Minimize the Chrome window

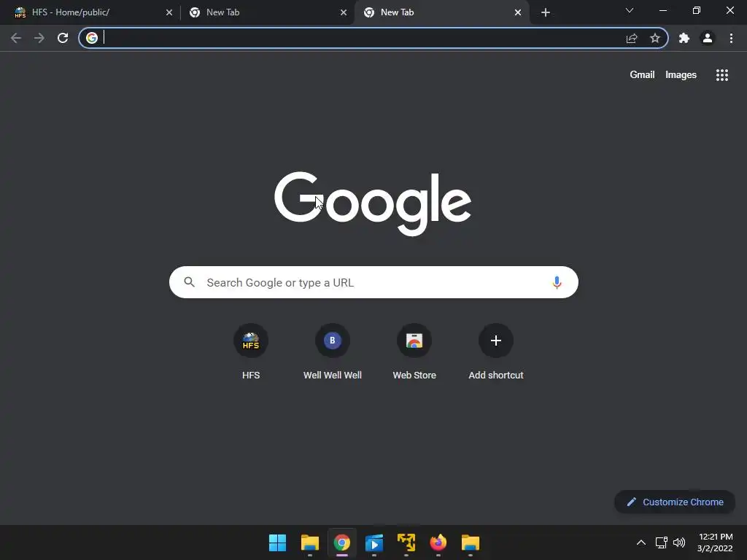662,10
